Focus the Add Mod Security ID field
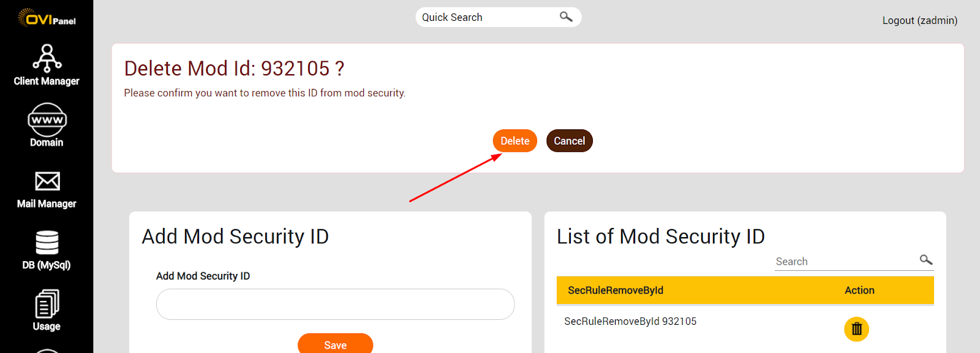The width and height of the screenshot is (980, 353). point(335,304)
